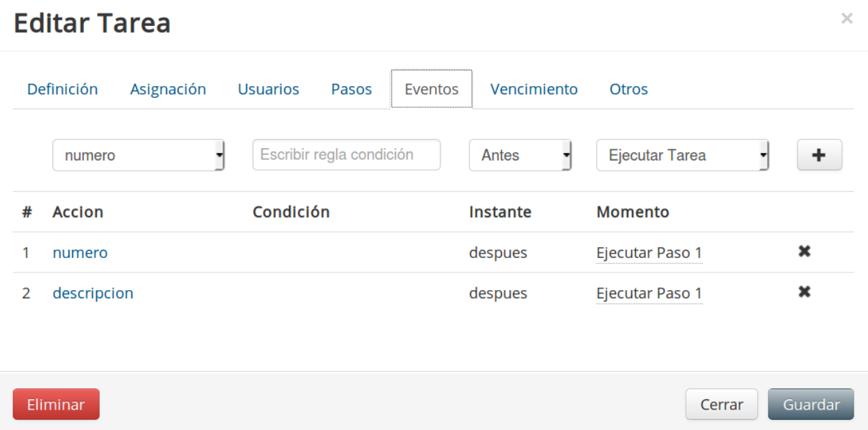The height and width of the screenshot is (430, 868).
Task: Edit Ejecutar Paso 1 in descripcion row
Action: (649, 293)
